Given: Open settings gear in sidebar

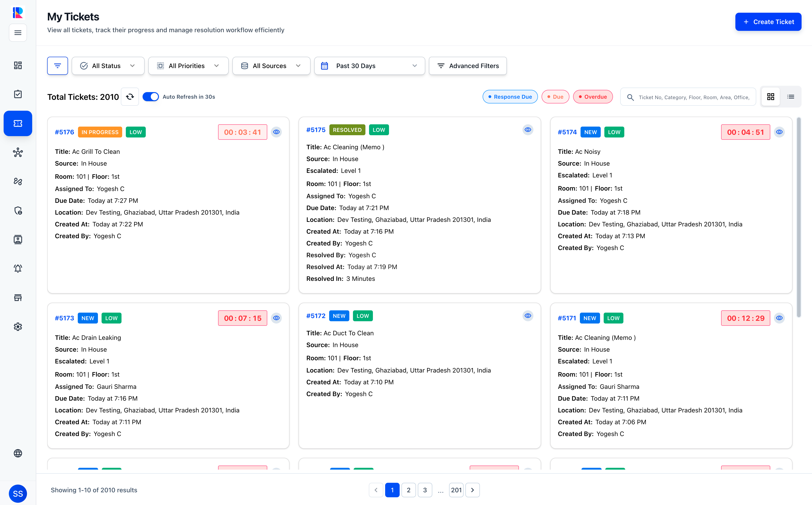Looking at the screenshot, I should click(18, 327).
